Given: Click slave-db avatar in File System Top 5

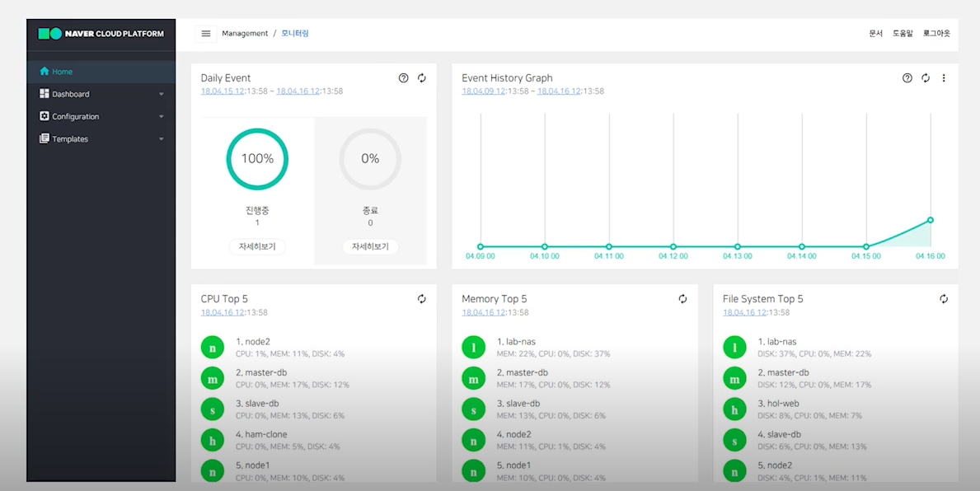Looking at the screenshot, I should coord(734,441).
